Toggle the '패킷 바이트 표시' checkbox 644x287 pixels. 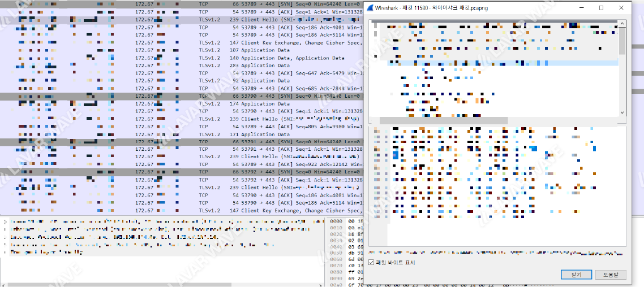pyautogui.click(x=371, y=262)
